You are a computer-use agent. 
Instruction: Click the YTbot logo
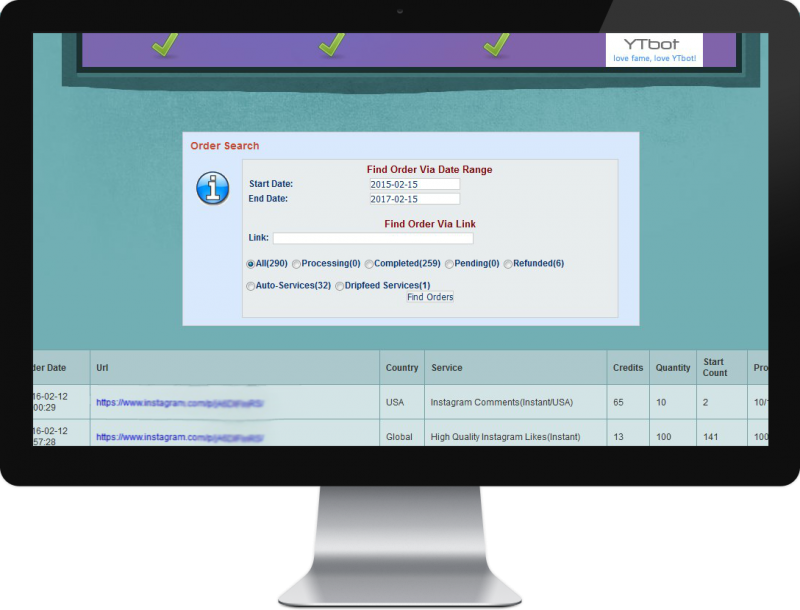click(x=654, y=49)
